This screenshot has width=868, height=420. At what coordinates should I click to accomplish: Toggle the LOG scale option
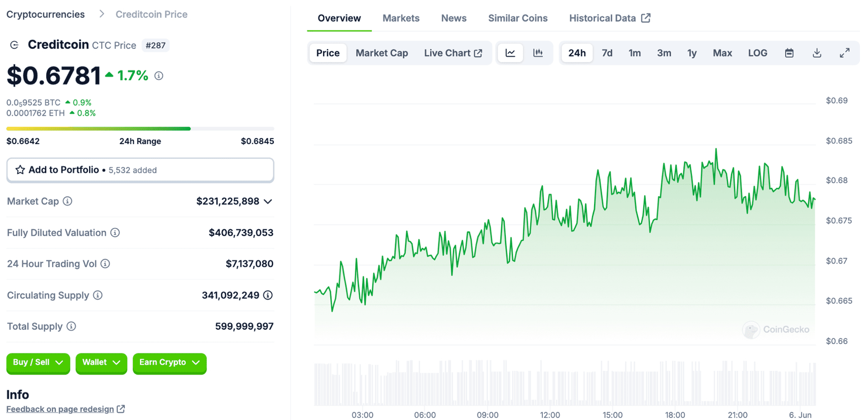pyautogui.click(x=757, y=53)
